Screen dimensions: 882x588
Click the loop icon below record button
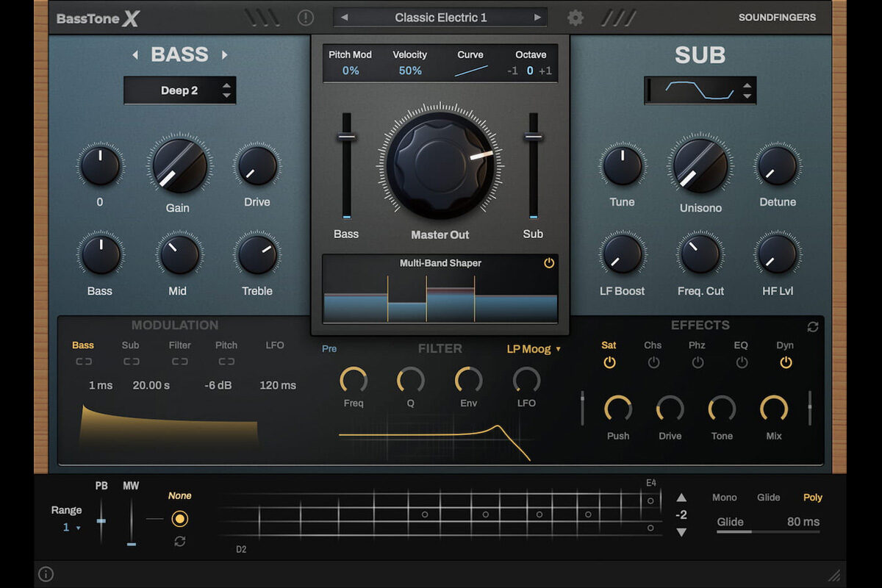179,541
